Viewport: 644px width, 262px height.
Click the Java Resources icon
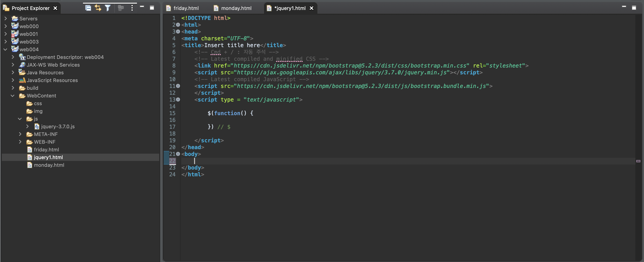click(22, 73)
